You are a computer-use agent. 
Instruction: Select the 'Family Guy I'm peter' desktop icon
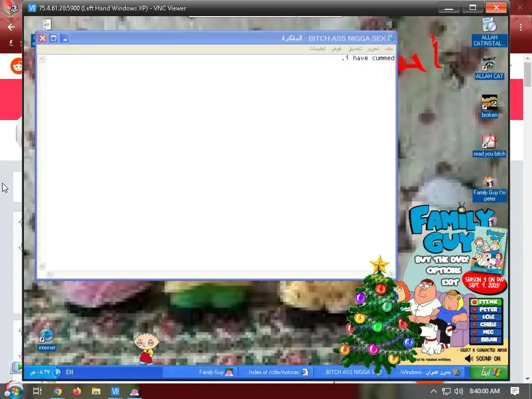[489, 189]
